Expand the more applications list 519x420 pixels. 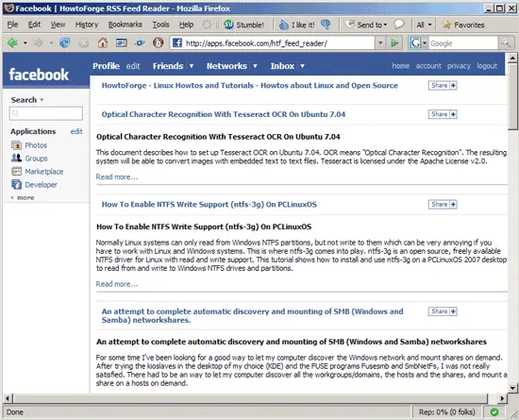point(23,197)
